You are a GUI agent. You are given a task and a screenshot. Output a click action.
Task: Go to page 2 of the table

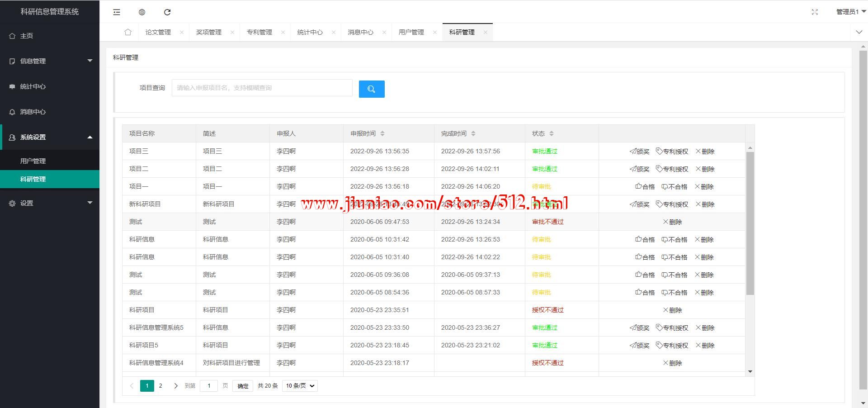click(x=160, y=386)
